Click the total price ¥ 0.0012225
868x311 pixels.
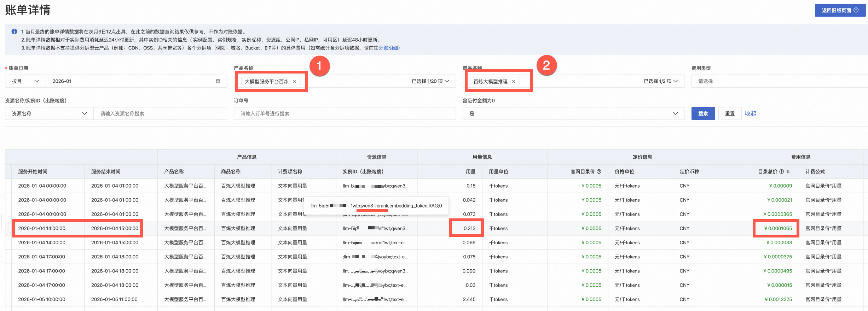(x=779, y=299)
